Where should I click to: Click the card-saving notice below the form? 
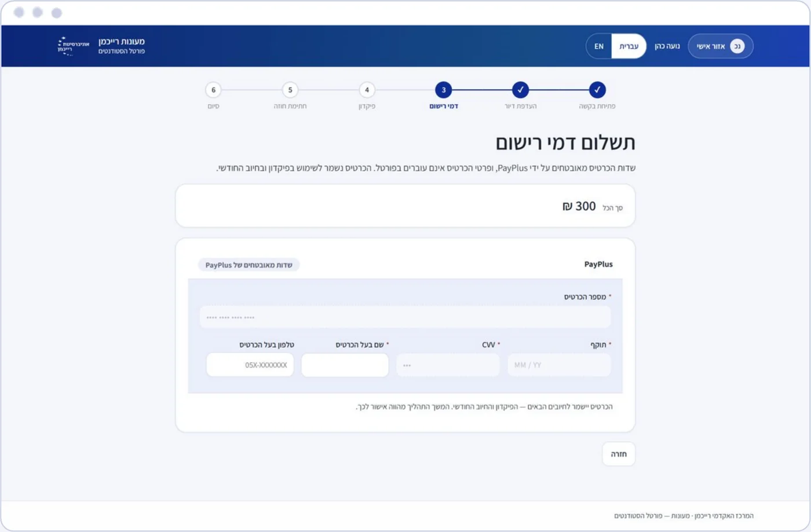pos(484,407)
